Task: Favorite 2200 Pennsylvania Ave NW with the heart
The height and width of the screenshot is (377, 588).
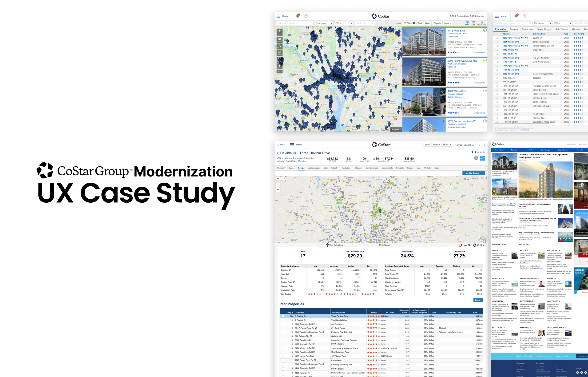Action: pyautogui.click(x=442, y=61)
